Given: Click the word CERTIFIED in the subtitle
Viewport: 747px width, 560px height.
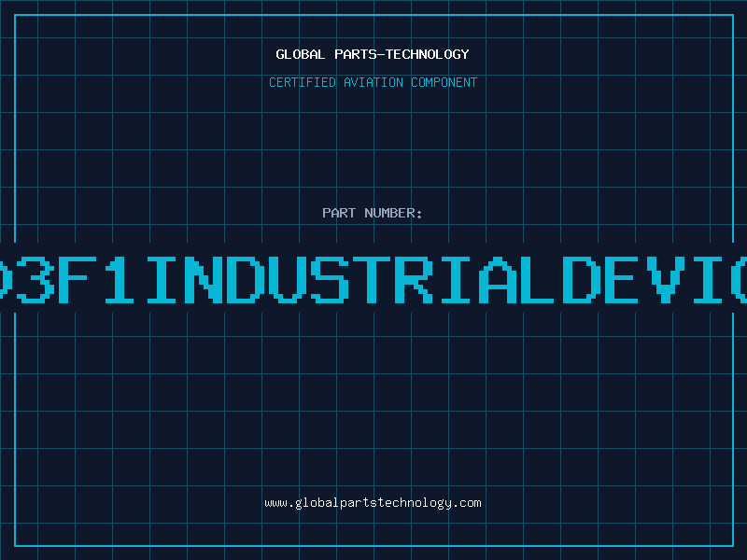Looking at the screenshot, I should click(302, 82).
